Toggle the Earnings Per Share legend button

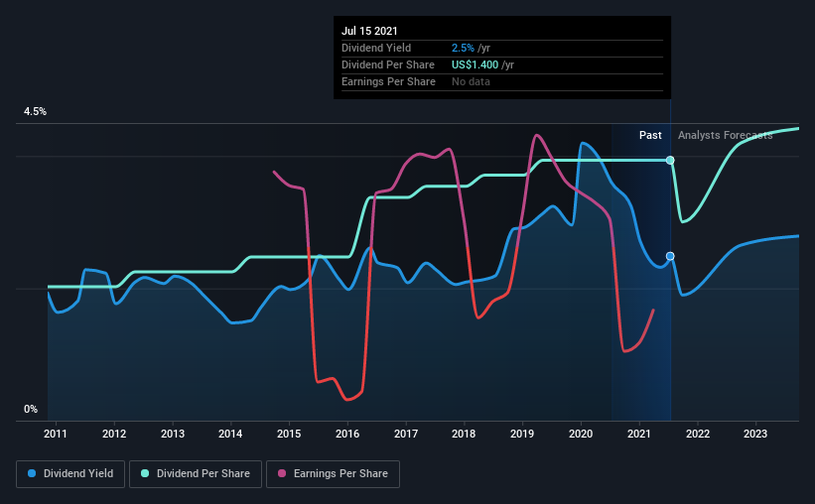pyautogui.click(x=333, y=474)
